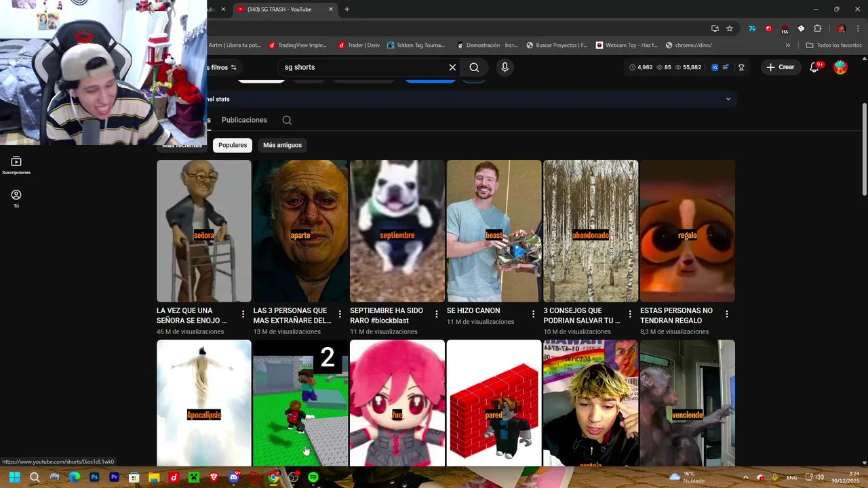Open the chrome://dino/ bookmark
Screen dimensions: 868x488
pos(689,45)
